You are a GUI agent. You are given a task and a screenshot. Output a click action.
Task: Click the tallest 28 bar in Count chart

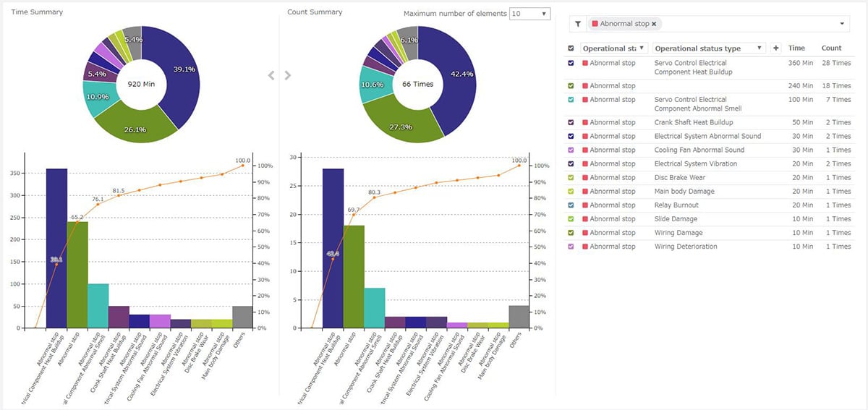pyautogui.click(x=333, y=248)
